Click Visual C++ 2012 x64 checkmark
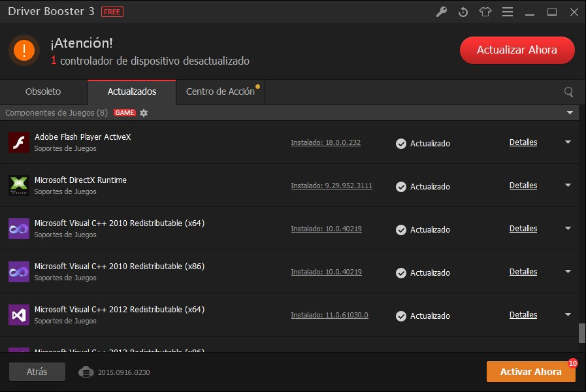This screenshot has width=586, height=392. pos(401,316)
